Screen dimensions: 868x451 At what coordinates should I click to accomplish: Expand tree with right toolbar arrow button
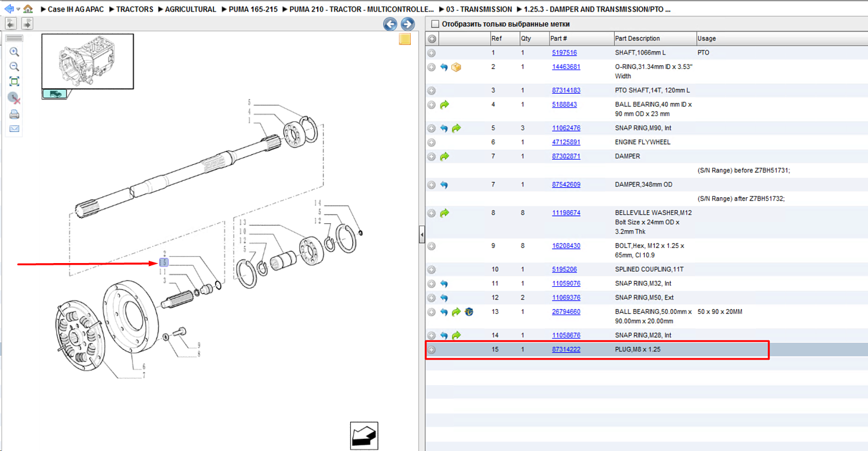click(x=27, y=24)
